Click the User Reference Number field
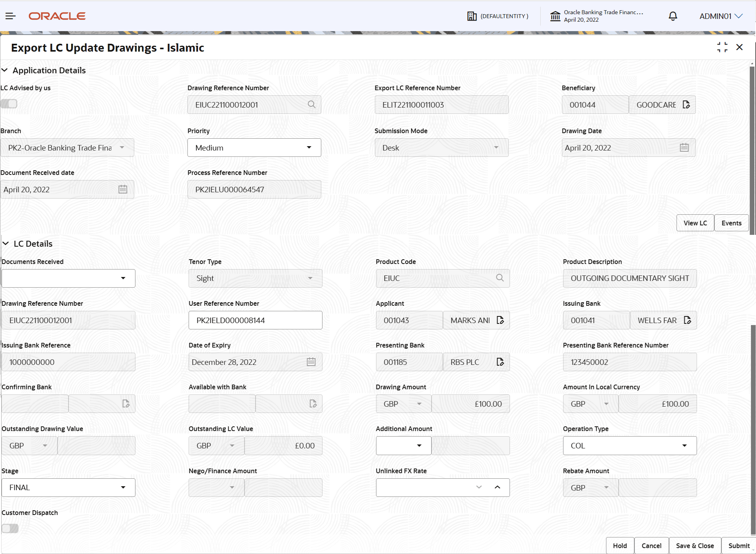The width and height of the screenshot is (756, 554). pos(255,320)
